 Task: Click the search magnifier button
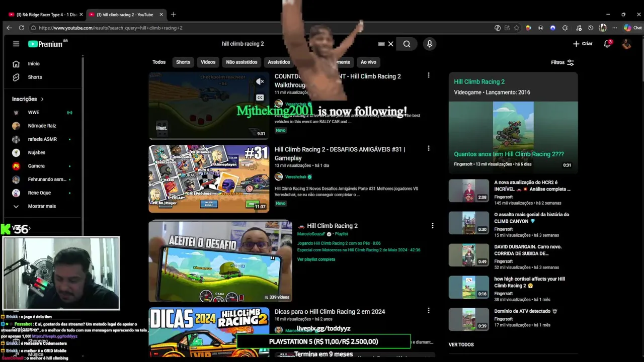(x=407, y=44)
